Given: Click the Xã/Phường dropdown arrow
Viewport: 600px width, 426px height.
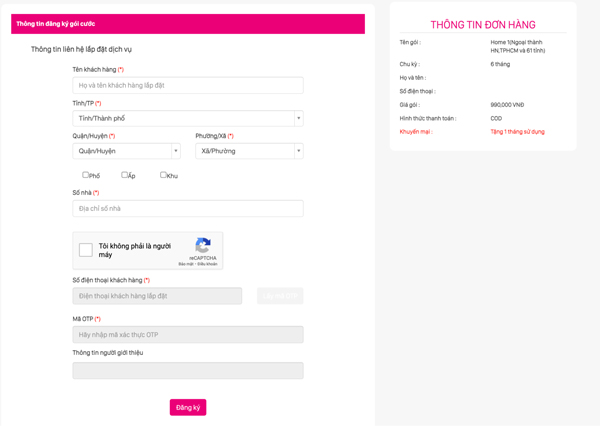Looking at the screenshot, I should (x=298, y=151).
